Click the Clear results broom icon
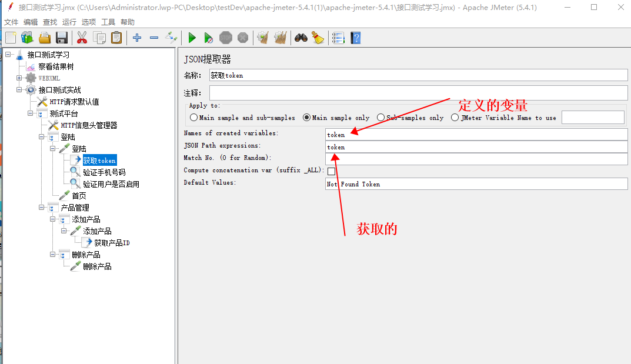 click(x=263, y=38)
